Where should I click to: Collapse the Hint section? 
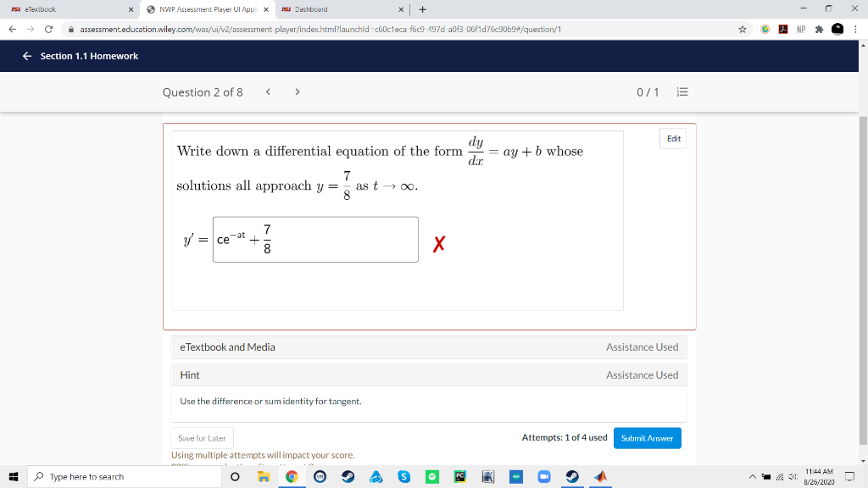pyautogui.click(x=429, y=374)
